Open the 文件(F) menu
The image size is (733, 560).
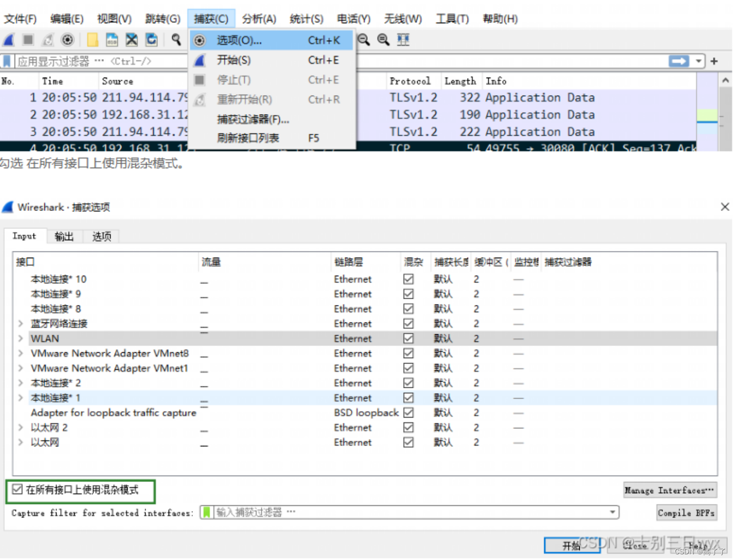pos(20,19)
